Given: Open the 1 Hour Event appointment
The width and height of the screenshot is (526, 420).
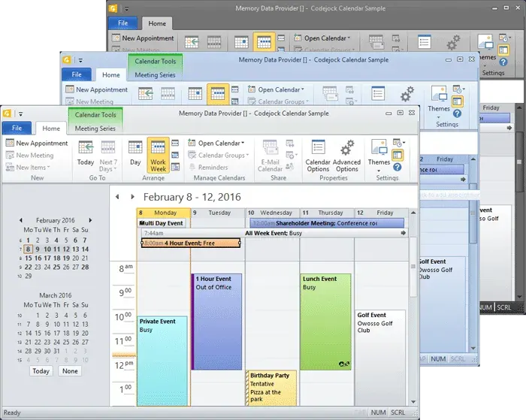Looking at the screenshot, I should [x=216, y=322].
